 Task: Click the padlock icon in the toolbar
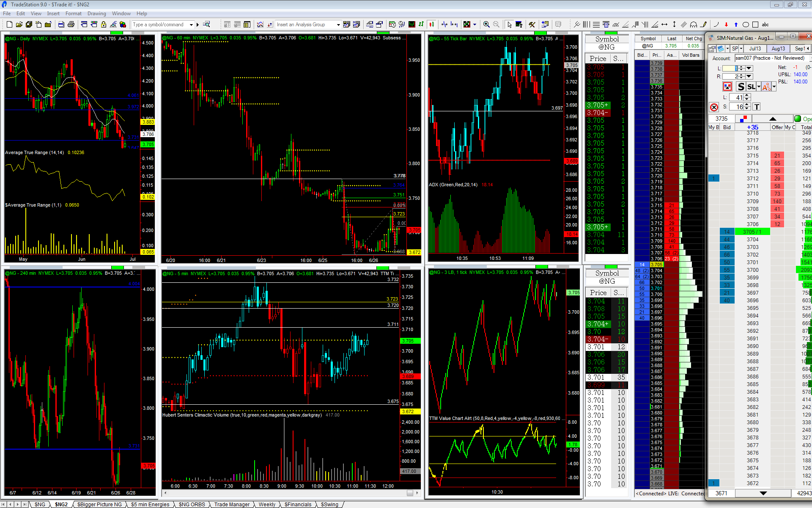[103, 25]
